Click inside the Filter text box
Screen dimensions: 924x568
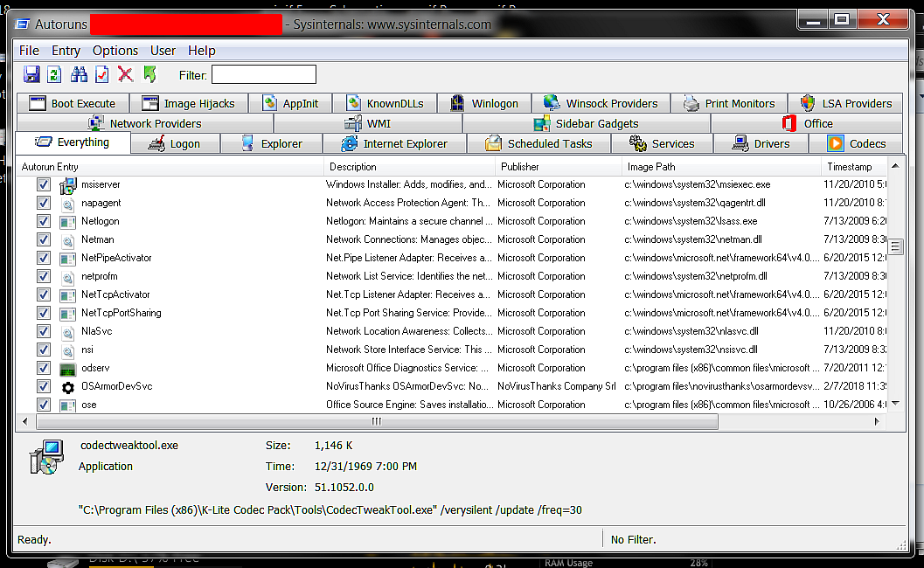coord(264,74)
